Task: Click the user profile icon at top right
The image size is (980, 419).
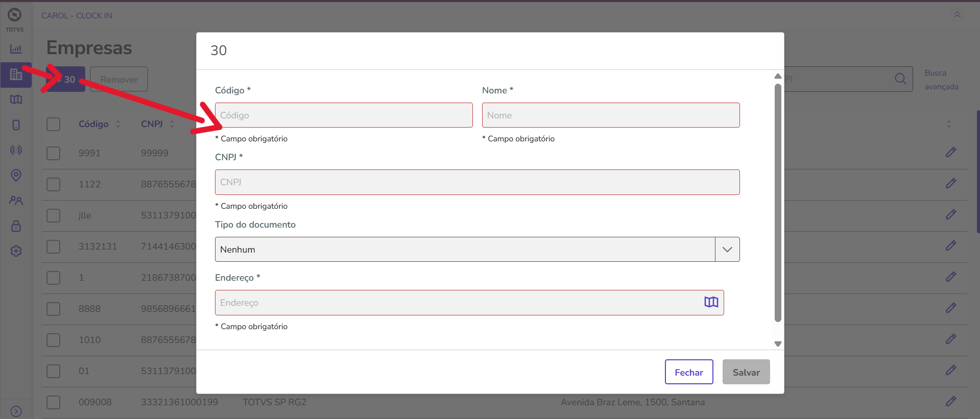Action: coord(957,15)
